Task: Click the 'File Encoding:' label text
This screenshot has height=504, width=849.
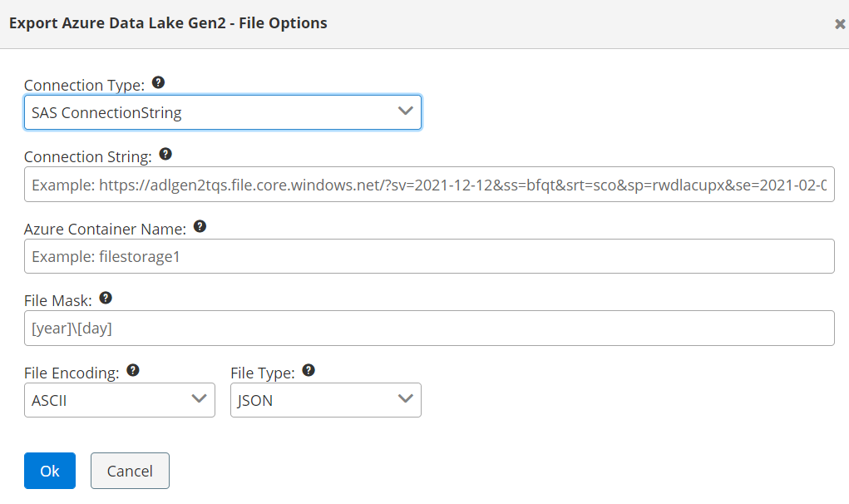Action: click(72, 373)
